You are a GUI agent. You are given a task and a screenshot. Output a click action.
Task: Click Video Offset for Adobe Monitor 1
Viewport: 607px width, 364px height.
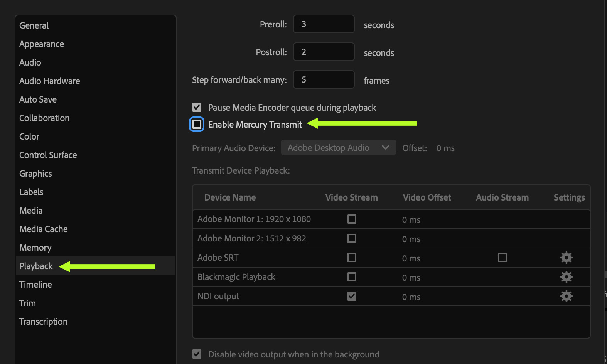tap(411, 220)
